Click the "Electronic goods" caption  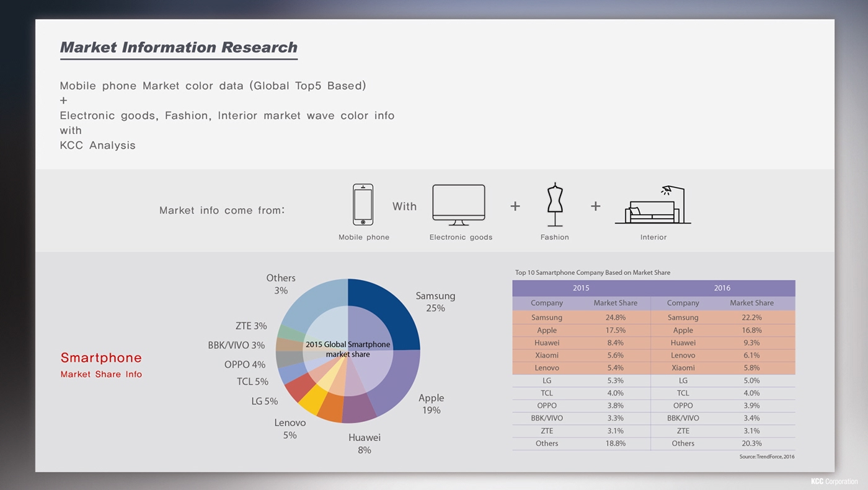(461, 237)
